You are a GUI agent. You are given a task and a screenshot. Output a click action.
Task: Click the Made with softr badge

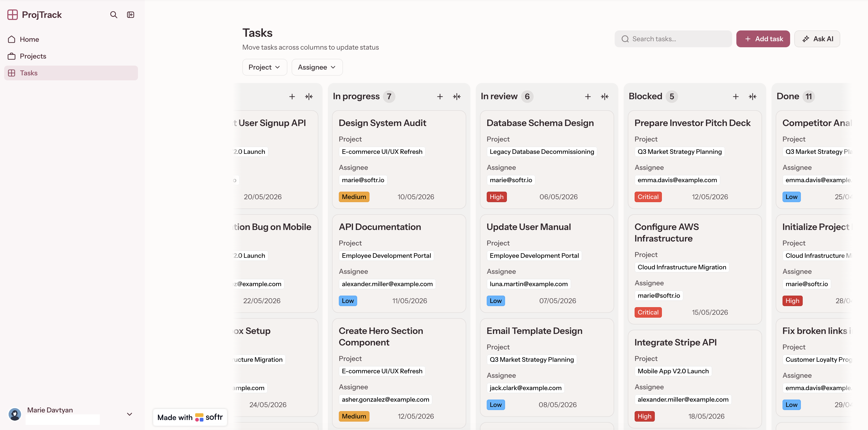click(x=190, y=417)
